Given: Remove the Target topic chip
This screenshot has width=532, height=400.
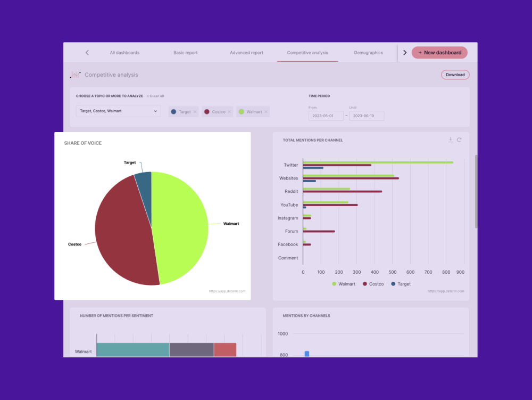Looking at the screenshot, I should tap(195, 112).
